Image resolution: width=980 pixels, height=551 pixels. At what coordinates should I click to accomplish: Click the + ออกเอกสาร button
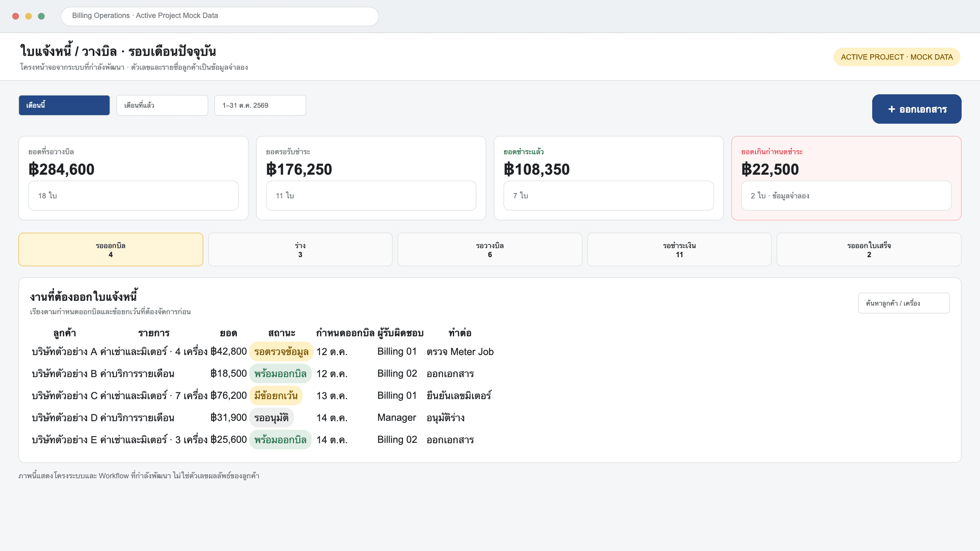point(917,109)
